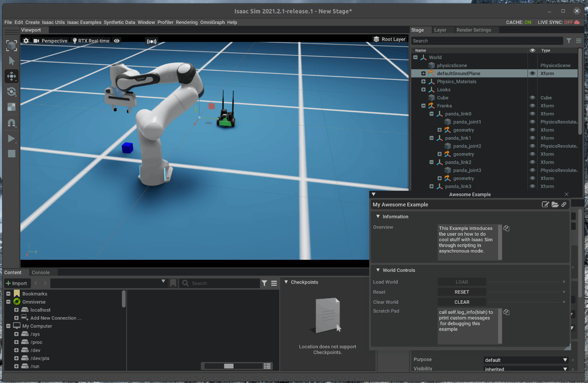588x383 pixels.
Task: Open the Content browser options menu
Action: click(x=274, y=283)
